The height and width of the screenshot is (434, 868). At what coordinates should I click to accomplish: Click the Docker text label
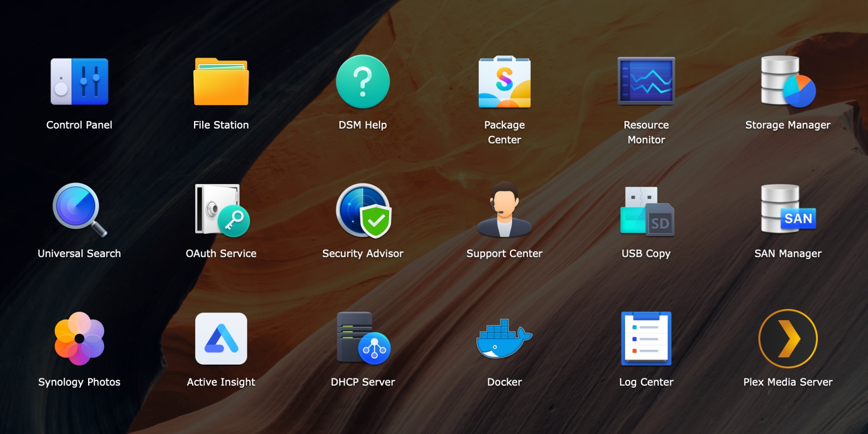(x=504, y=382)
